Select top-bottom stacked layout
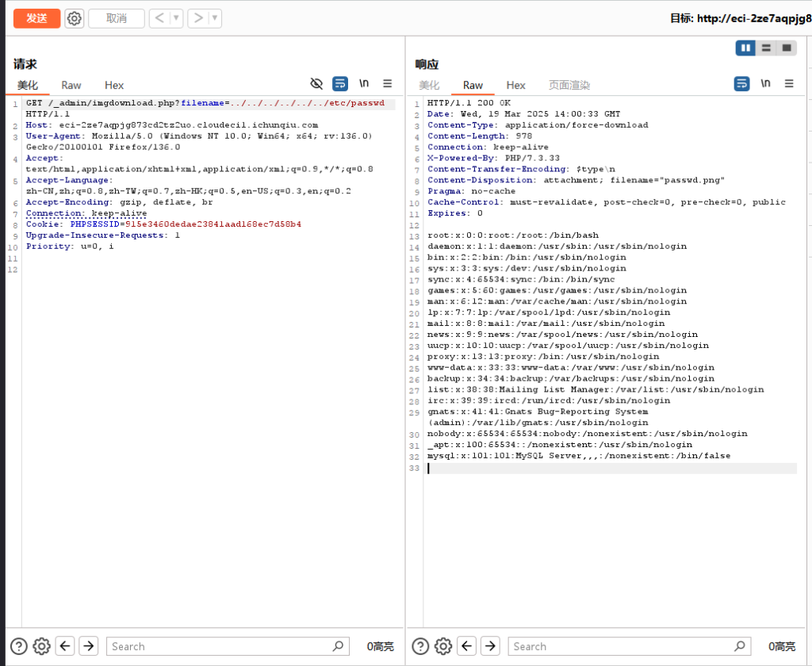Image resolution: width=812 pixels, height=666 pixels. click(x=766, y=48)
